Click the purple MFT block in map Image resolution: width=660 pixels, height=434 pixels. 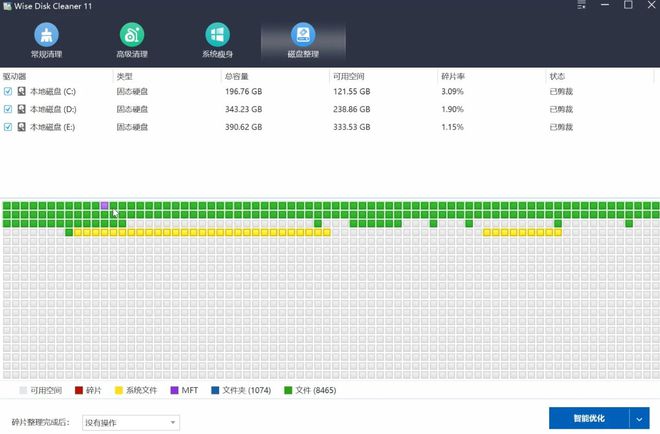[104, 205]
